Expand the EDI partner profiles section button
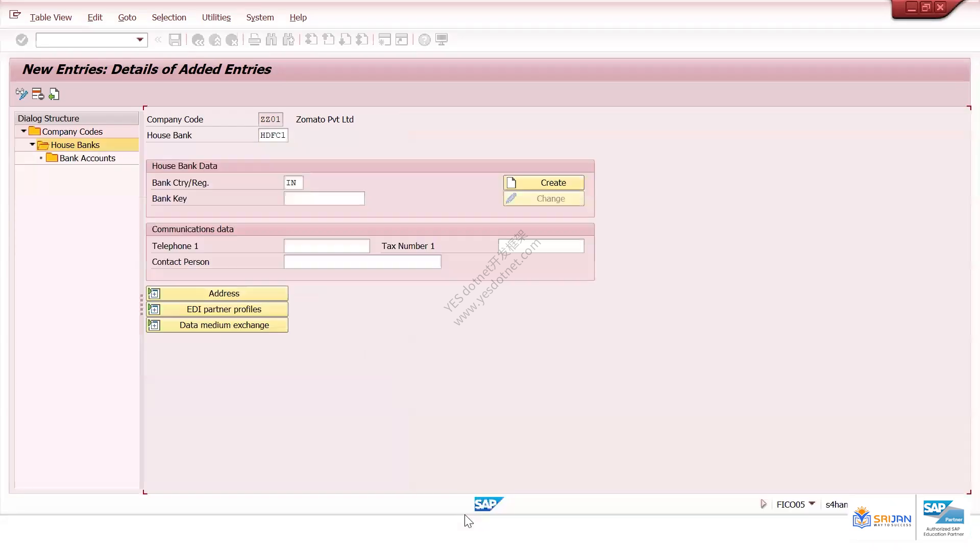 point(217,309)
